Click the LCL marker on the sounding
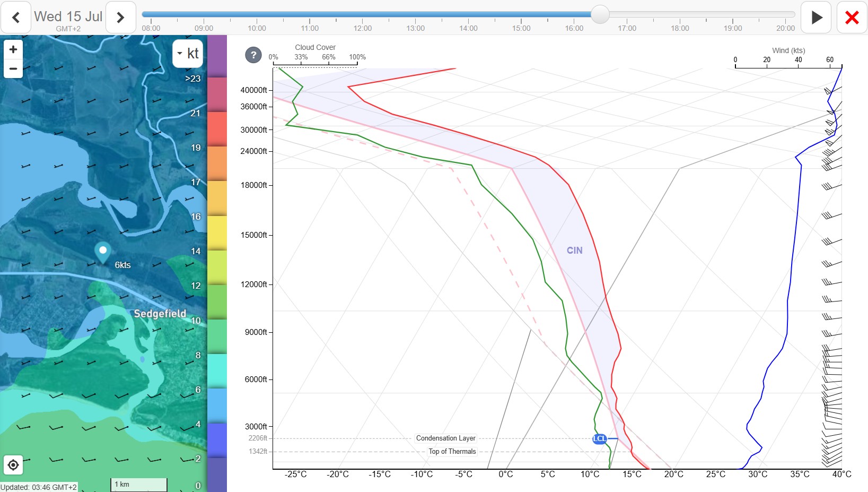Viewport: 868px width, 492px height. tap(599, 438)
